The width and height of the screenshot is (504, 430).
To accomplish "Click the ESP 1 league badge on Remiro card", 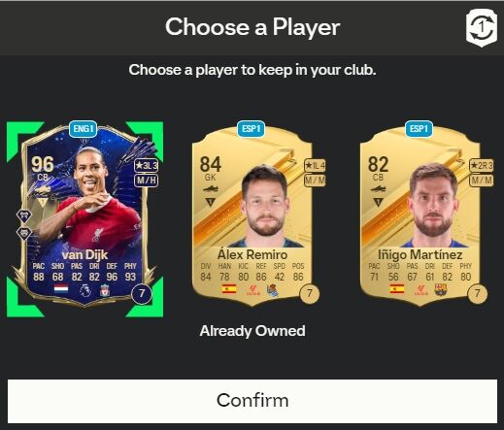I will click(251, 129).
